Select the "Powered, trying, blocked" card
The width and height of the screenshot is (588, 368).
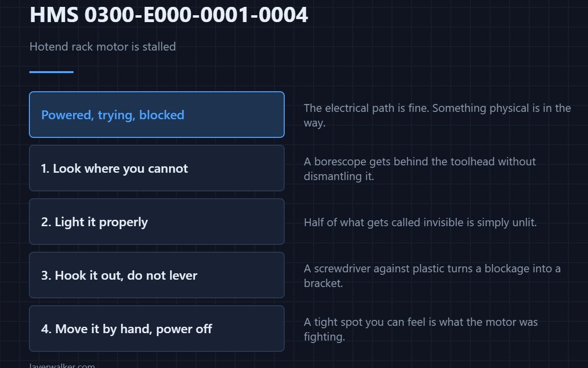(157, 114)
